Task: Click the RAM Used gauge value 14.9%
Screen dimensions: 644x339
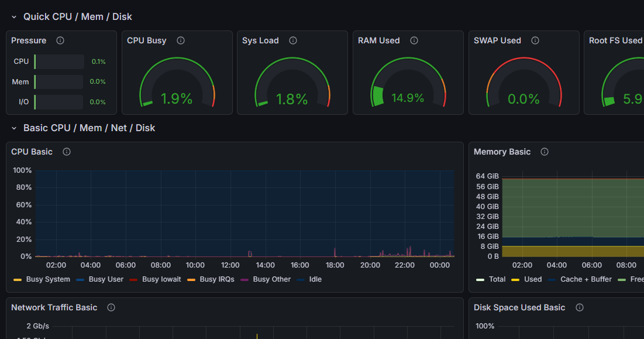Action: tap(408, 98)
